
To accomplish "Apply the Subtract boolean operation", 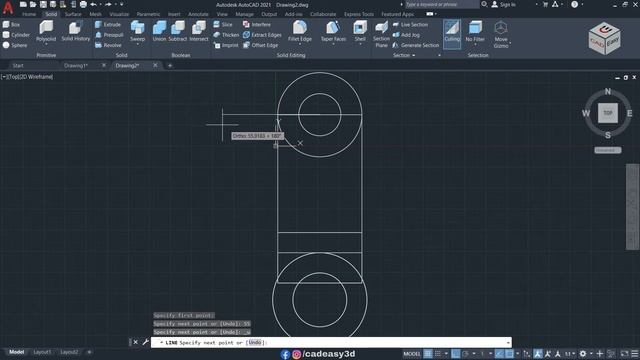I will (x=178, y=32).
